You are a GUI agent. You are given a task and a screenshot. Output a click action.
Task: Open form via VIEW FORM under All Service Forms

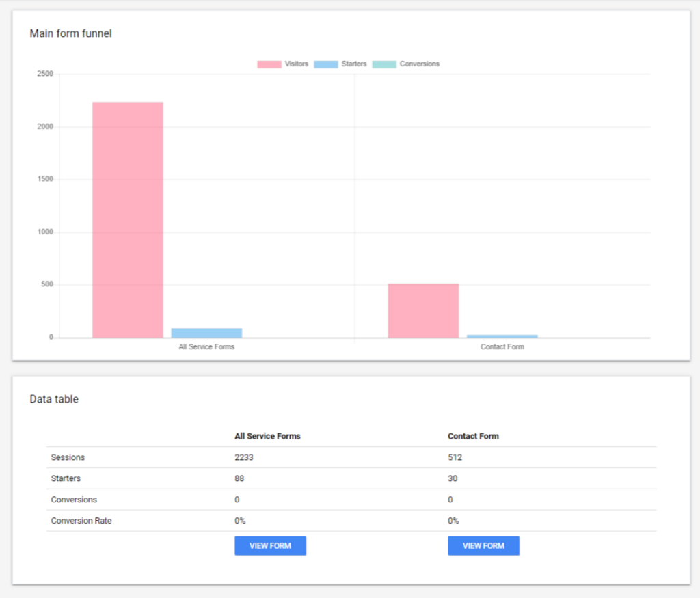coord(270,545)
